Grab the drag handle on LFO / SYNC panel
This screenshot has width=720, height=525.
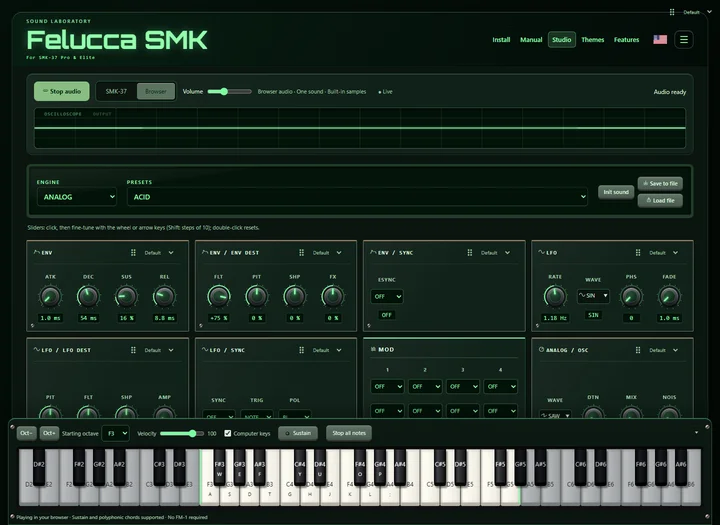pos(302,350)
